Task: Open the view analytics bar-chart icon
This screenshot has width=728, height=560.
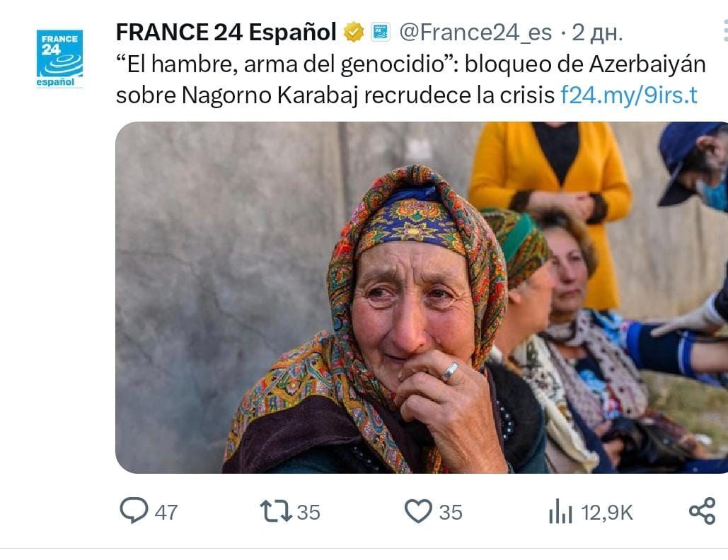Action: [x=560, y=511]
